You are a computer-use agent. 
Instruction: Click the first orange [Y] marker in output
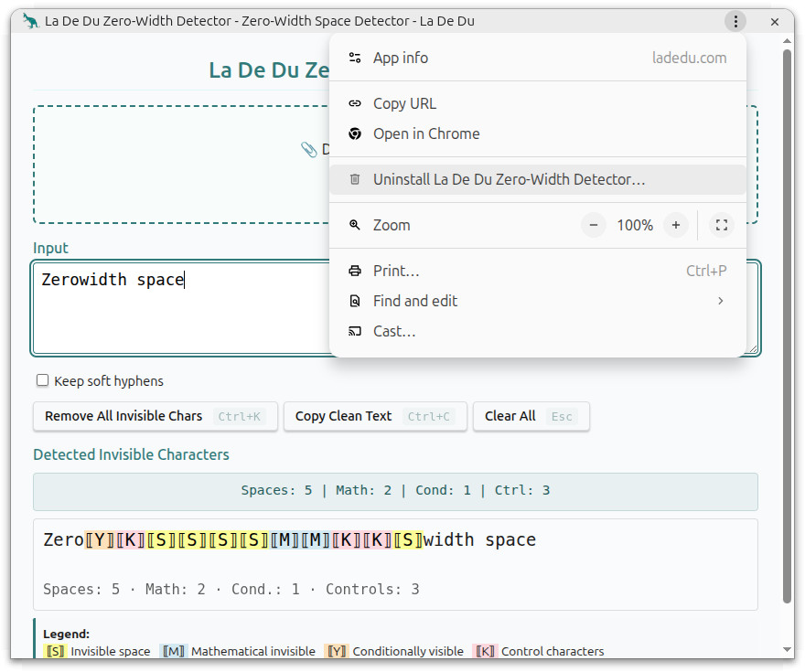[100, 540]
